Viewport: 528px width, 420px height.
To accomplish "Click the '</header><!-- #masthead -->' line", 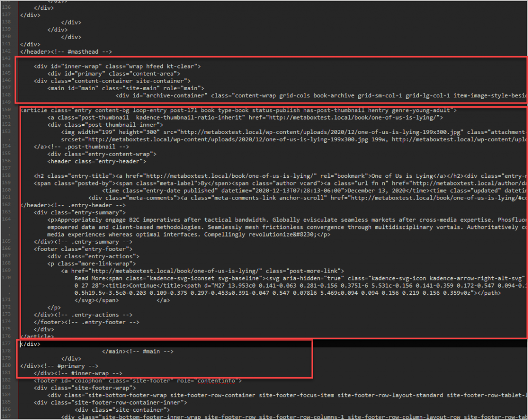I will point(66,52).
